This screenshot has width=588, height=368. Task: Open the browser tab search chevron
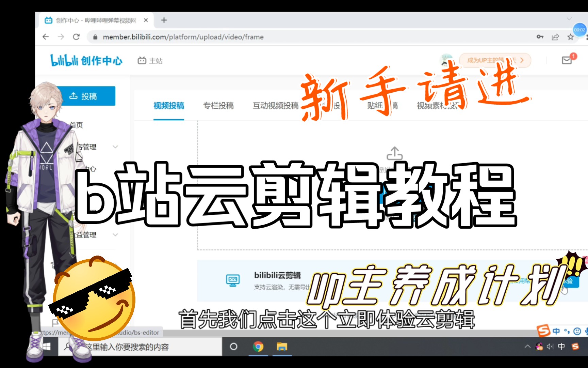(569, 19)
